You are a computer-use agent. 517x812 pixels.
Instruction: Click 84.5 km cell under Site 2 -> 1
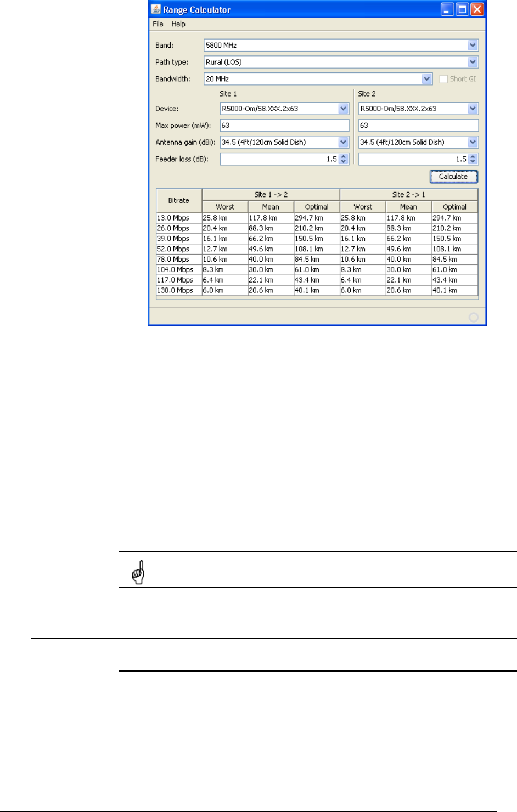pyautogui.click(x=454, y=260)
